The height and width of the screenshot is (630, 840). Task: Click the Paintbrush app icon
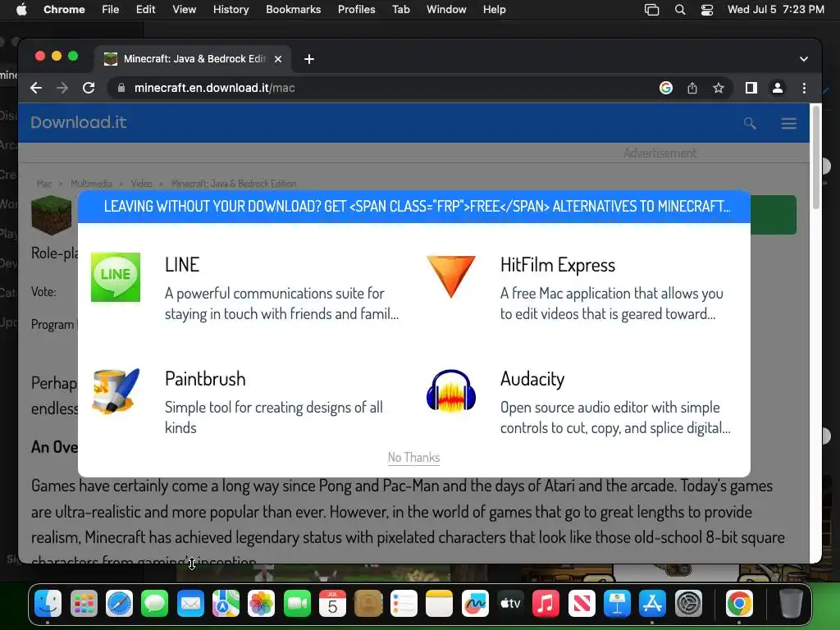coord(116,391)
